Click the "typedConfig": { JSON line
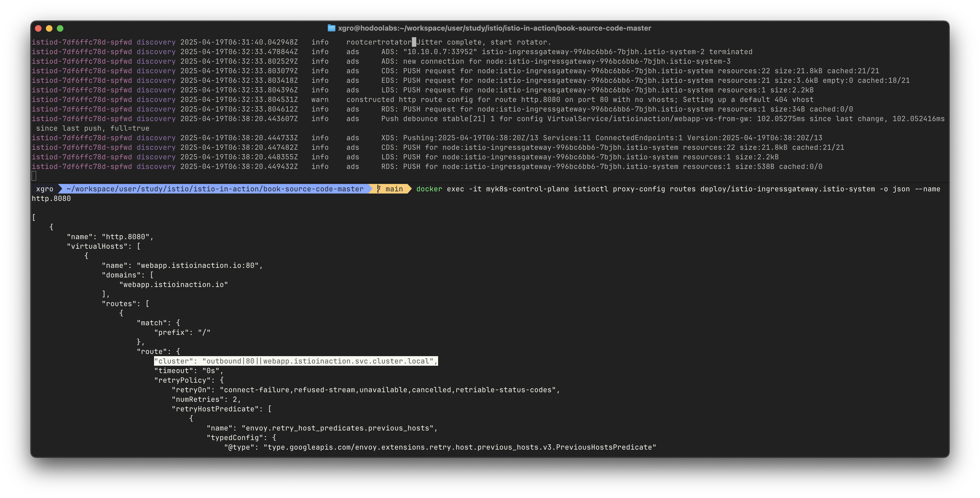The width and height of the screenshot is (980, 498). pos(241,438)
